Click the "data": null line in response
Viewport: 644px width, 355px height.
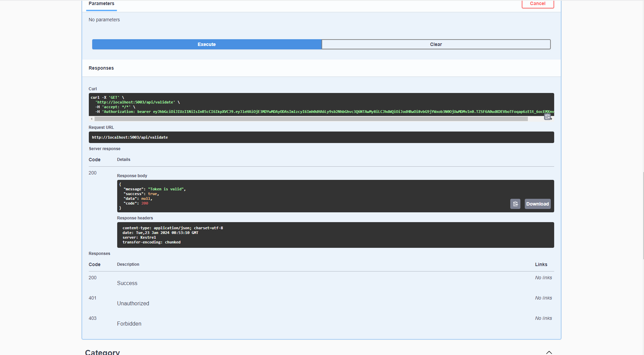click(138, 198)
